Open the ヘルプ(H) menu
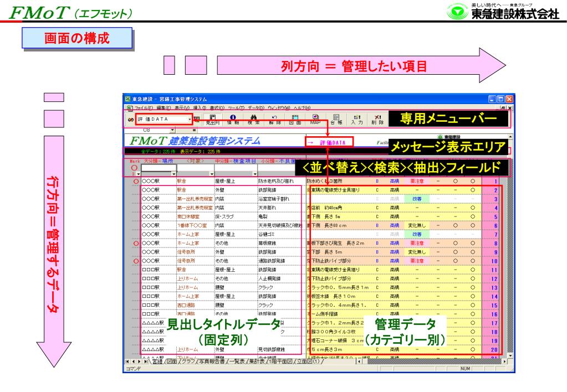This screenshot has width=567, height=392. (x=302, y=107)
